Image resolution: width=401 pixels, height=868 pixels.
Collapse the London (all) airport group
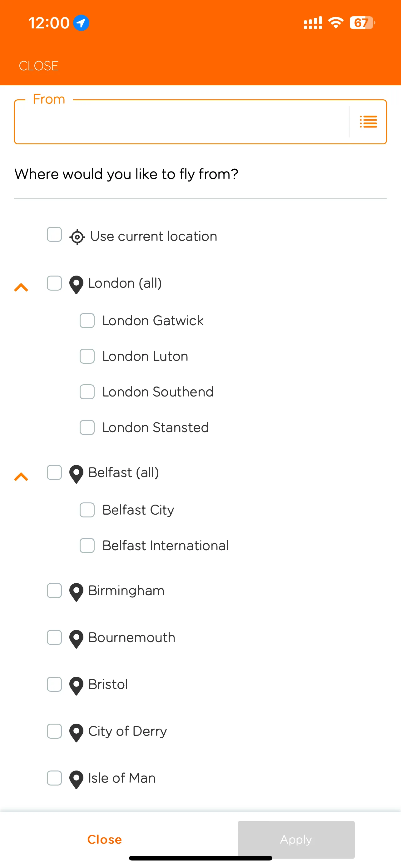[x=21, y=287]
